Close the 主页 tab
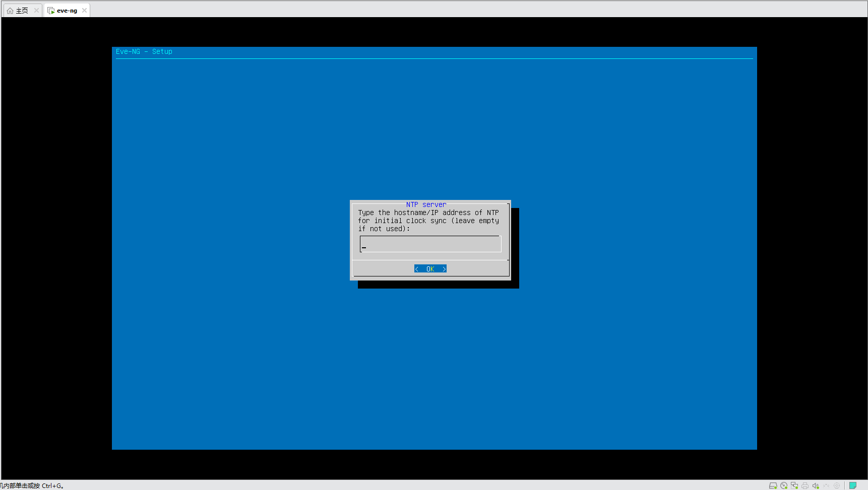The height and width of the screenshot is (490, 868). (x=36, y=11)
